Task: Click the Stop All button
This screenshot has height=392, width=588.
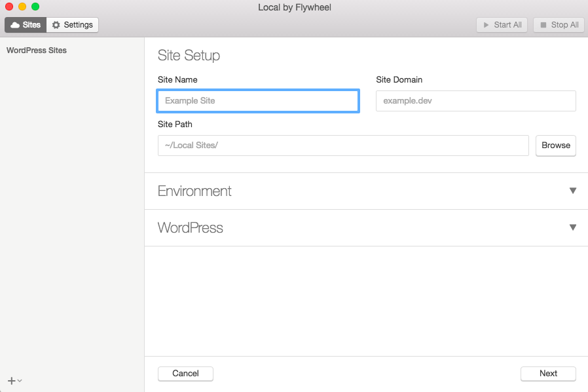Action: (x=559, y=25)
